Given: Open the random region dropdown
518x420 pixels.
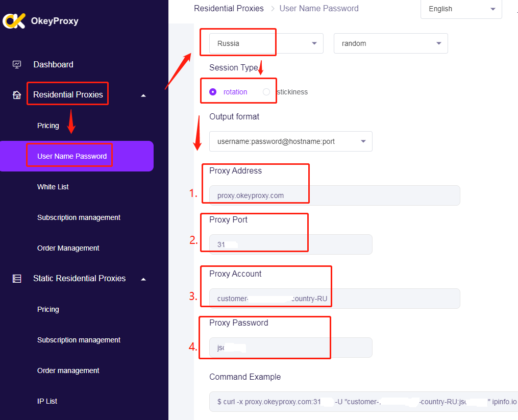Looking at the screenshot, I should [x=390, y=43].
